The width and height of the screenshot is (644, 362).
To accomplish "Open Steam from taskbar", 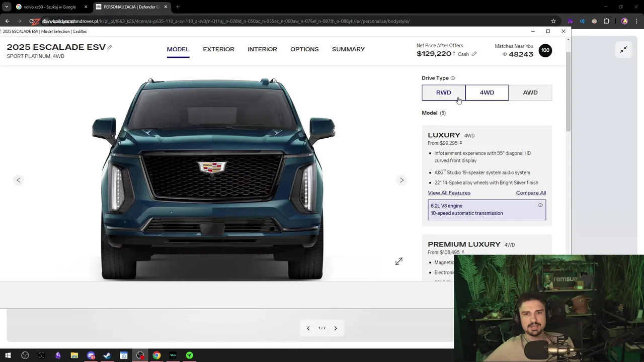I will click(107, 355).
